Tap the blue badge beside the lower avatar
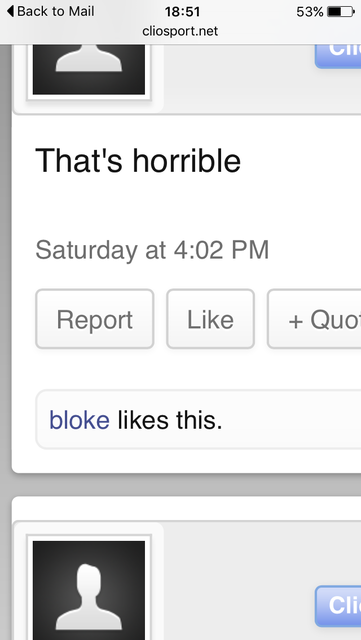 (338, 606)
